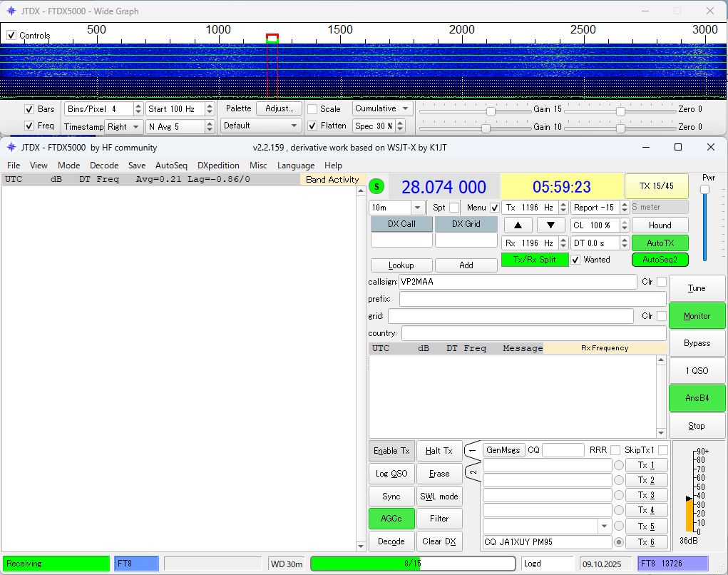728x575 pixels.
Task: Click the WD 30m watchdog indicator
Action: [x=286, y=563]
